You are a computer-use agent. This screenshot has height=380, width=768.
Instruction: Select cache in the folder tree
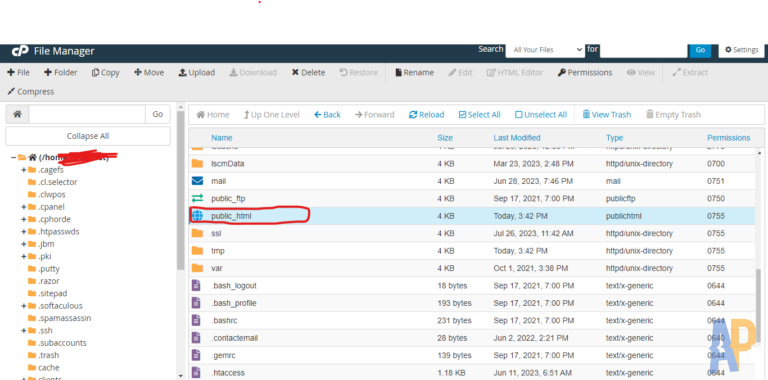click(x=48, y=368)
